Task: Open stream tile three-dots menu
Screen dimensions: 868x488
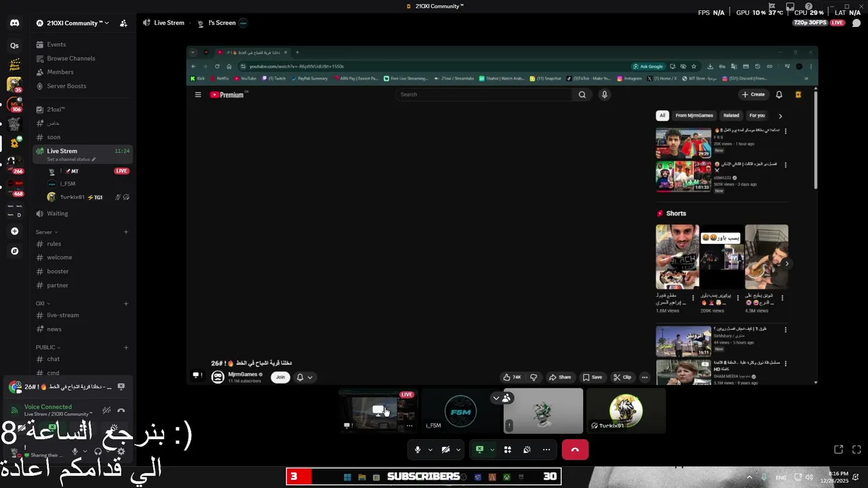Action: click(x=410, y=426)
